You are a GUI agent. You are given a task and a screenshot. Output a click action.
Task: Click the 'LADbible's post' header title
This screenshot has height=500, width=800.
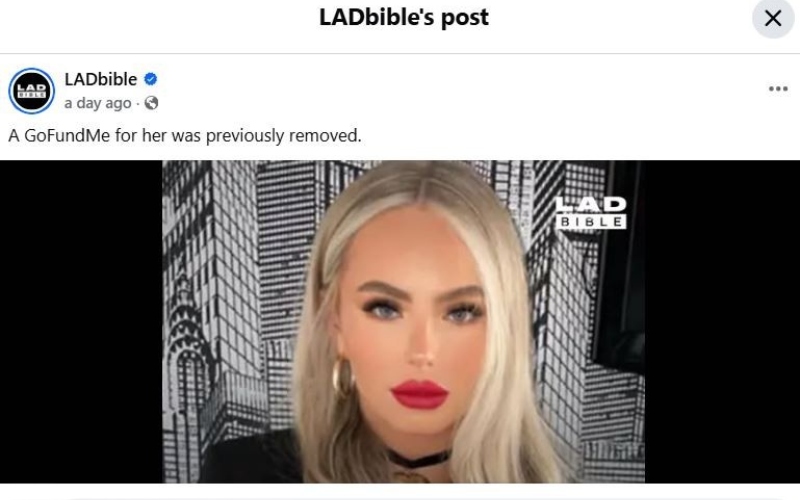(x=404, y=17)
